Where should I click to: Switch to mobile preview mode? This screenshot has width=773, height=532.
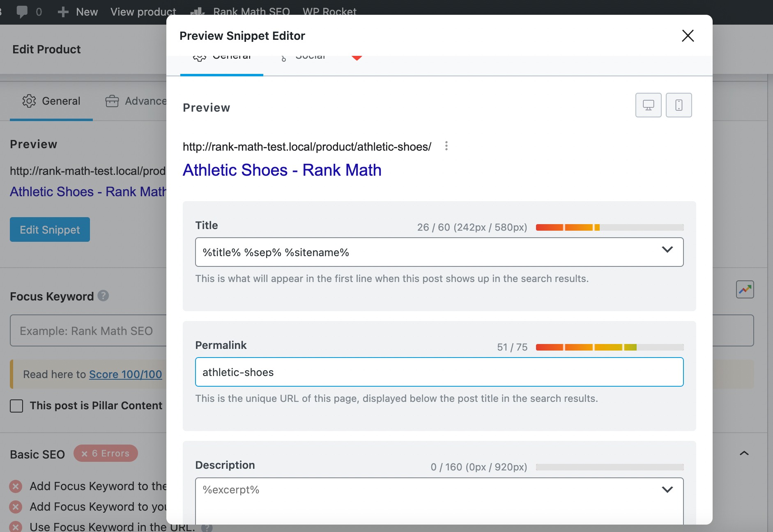point(679,105)
